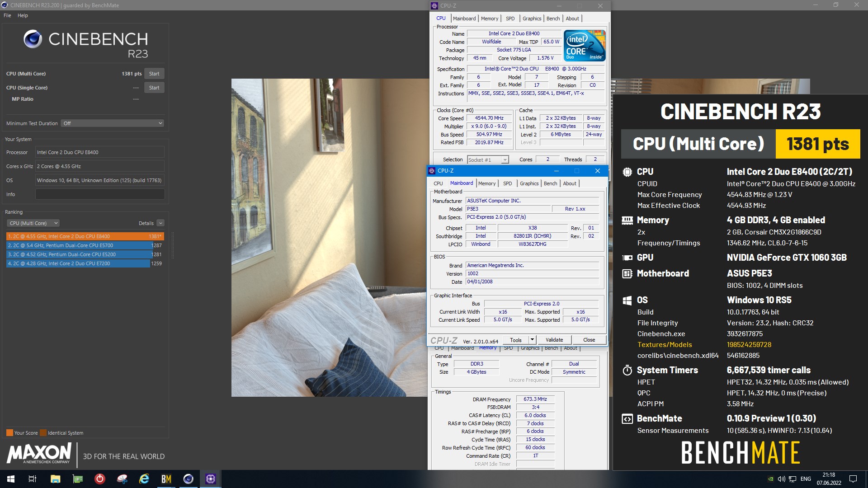Screen dimensions: 868x488
Task: Open the Cinebench taskbar icon
Action: pyautogui.click(x=188, y=479)
